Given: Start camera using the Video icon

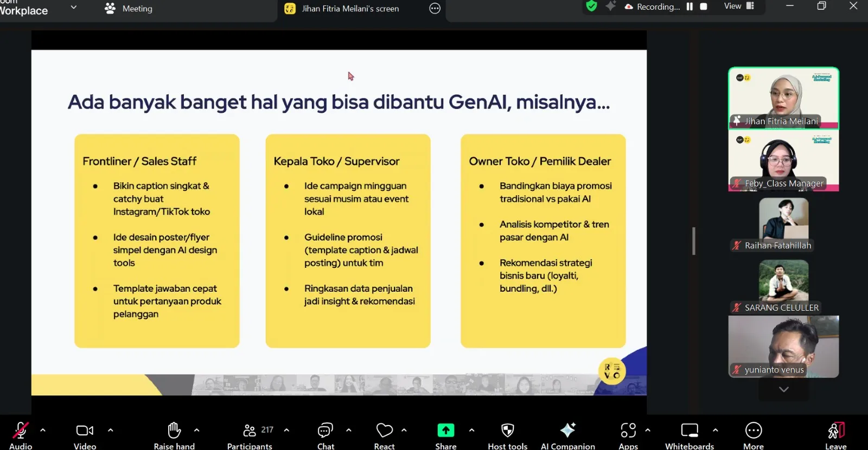Looking at the screenshot, I should 85,430.
